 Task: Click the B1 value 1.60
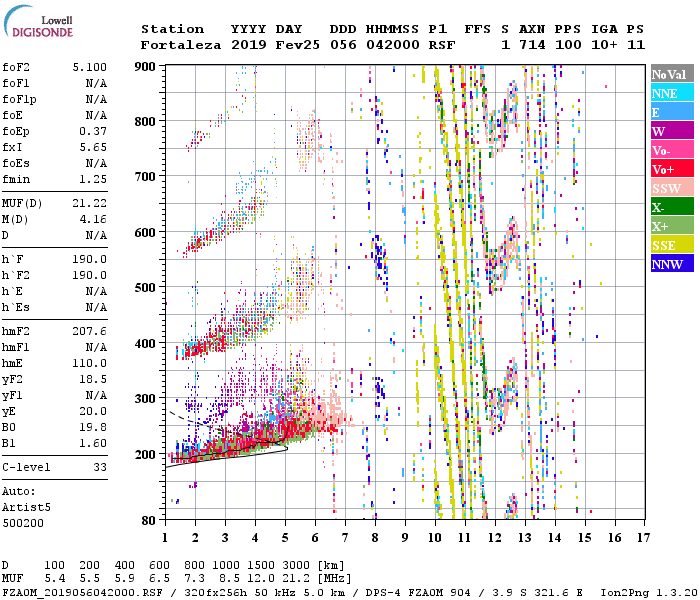[93, 443]
